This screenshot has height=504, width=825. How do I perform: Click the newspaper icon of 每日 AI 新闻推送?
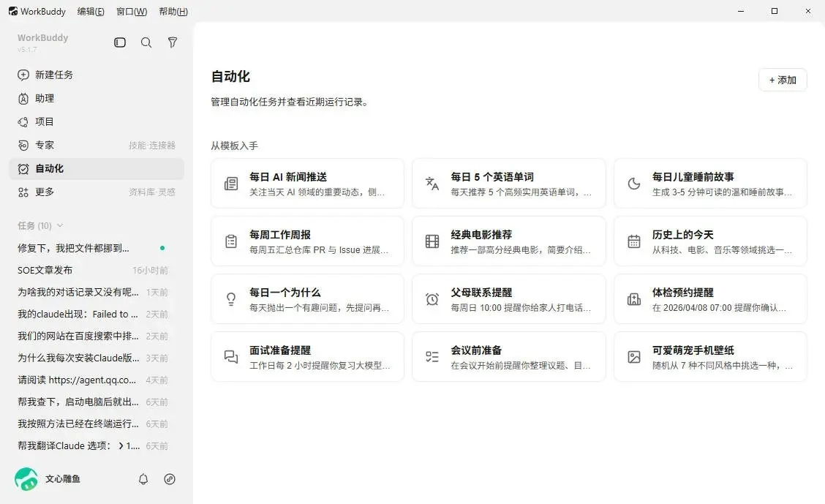click(x=231, y=184)
